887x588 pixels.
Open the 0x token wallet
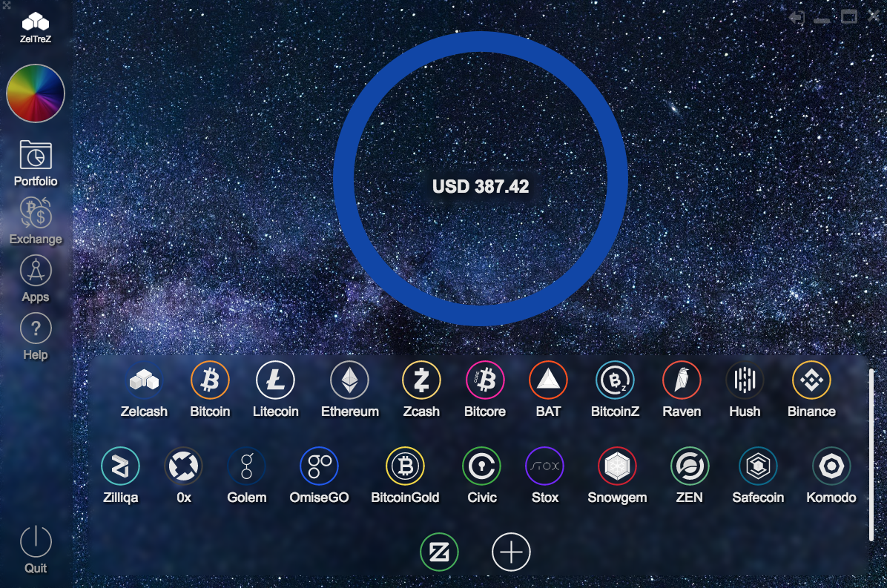[183, 476]
